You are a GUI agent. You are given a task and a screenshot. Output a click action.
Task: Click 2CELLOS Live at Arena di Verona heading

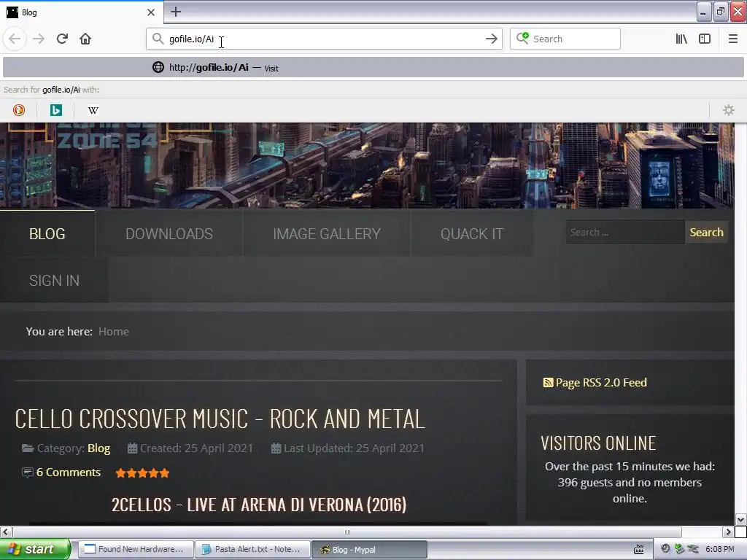click(259, 505)
